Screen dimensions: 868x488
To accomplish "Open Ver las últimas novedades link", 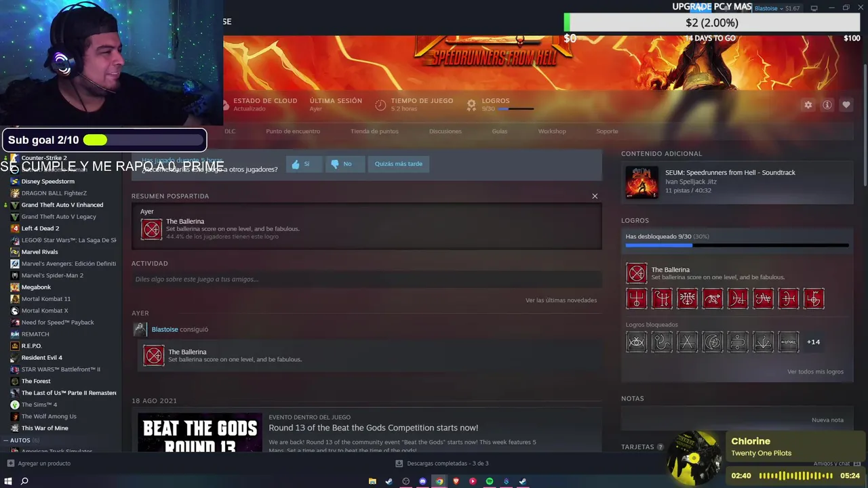I will point(561,300).
